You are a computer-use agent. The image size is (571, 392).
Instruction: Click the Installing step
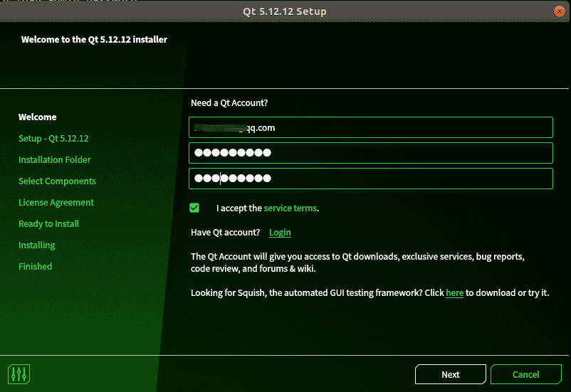tap(37, 245)
